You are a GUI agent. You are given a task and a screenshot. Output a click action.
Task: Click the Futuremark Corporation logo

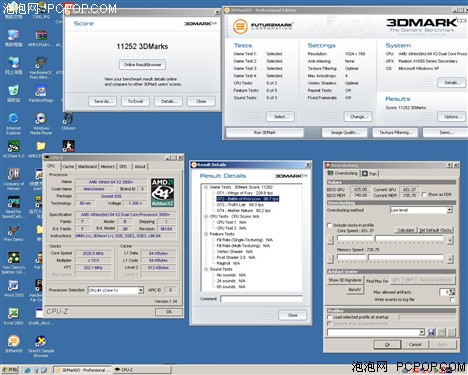tap(263, 26)
